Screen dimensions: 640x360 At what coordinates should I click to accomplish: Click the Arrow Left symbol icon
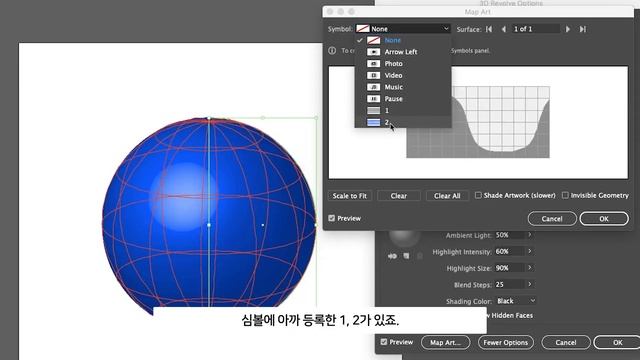pyautogui.click(x=373, y=52)
